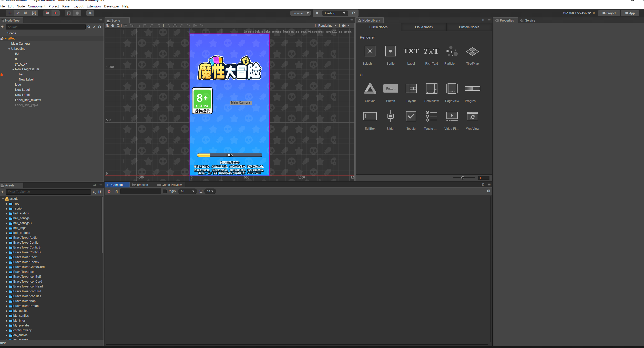The height and width of the screenshot is (348, 644).
Task: Switch to the Custom Nodes tab
Action: [469, 27]
